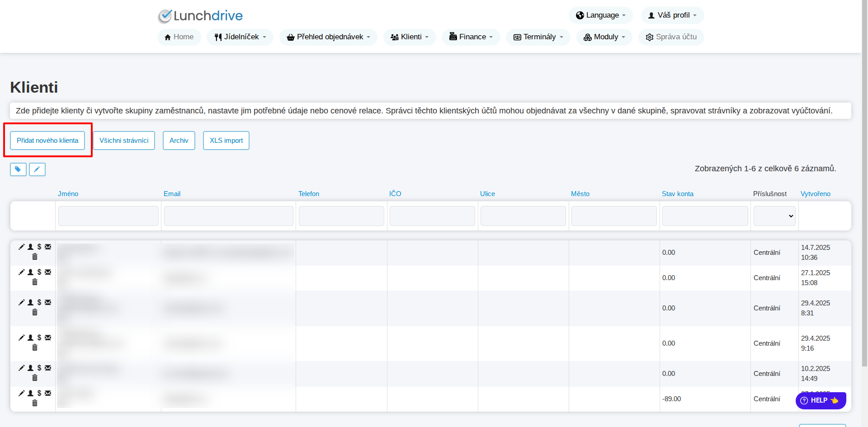Open the Příslušnost filter select box
Screen dimensions: 868x427
pos(774,216)
